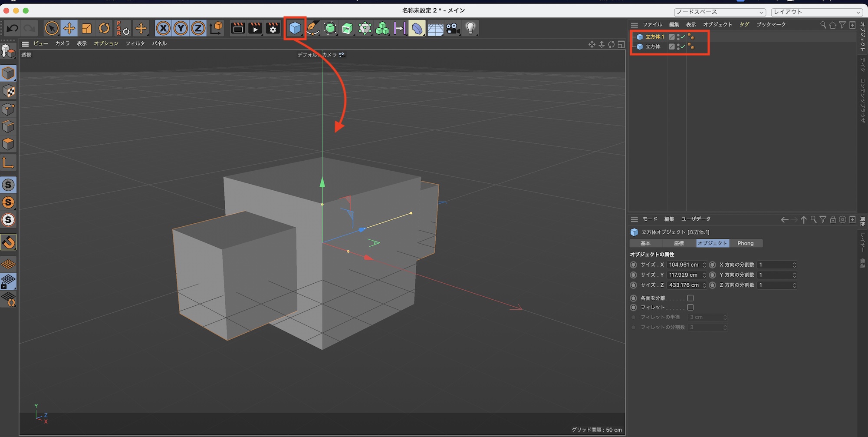Open the レイアウト dropdown
The image size is (868, 437).
coord(816,12)
